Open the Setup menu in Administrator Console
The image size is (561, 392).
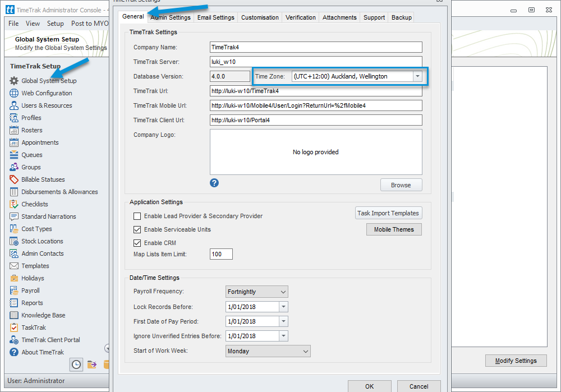[x=56, y=24]
